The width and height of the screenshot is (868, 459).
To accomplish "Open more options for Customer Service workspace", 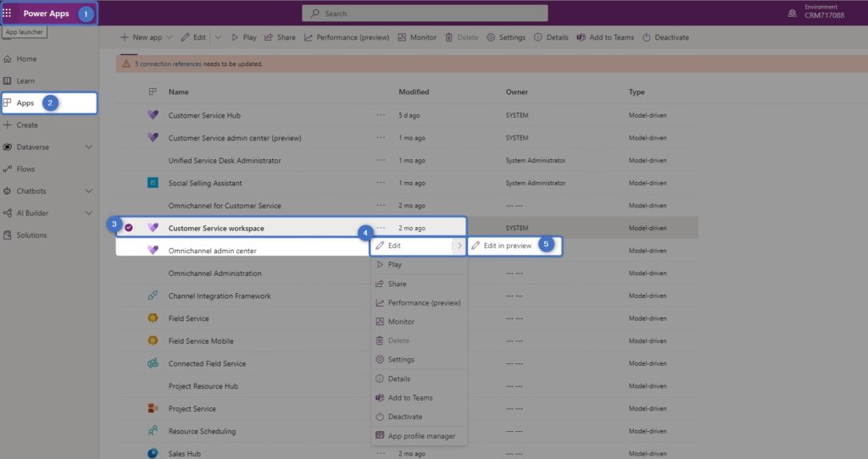I will tap(381, 228).
